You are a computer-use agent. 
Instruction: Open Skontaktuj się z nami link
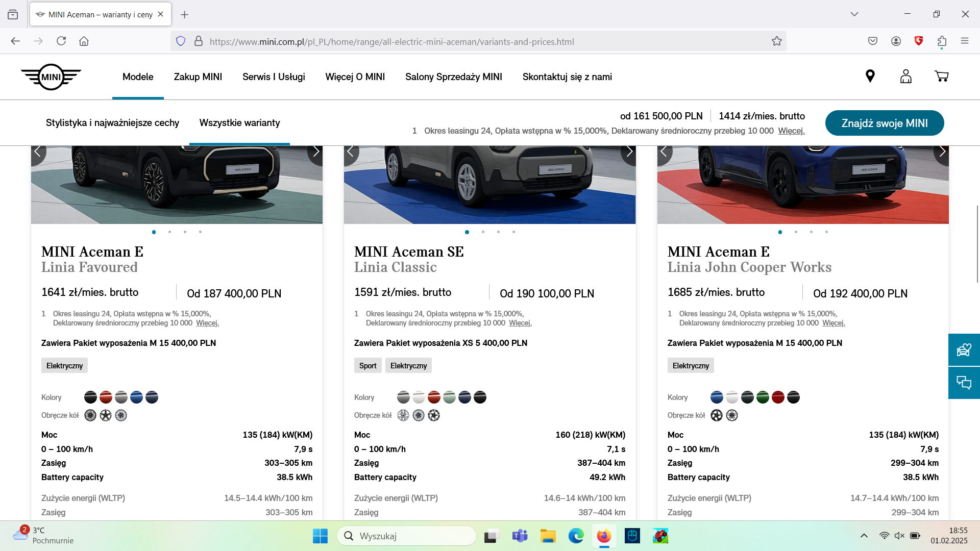coord(567,77)
